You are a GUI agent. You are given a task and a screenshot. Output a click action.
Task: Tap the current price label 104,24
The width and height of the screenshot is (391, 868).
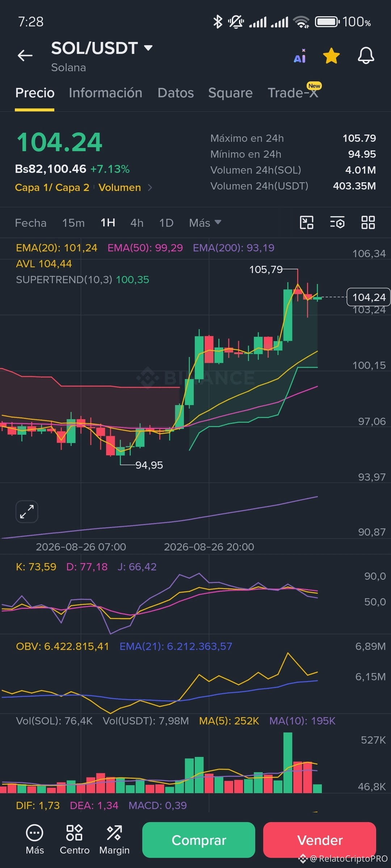(369, 297)
